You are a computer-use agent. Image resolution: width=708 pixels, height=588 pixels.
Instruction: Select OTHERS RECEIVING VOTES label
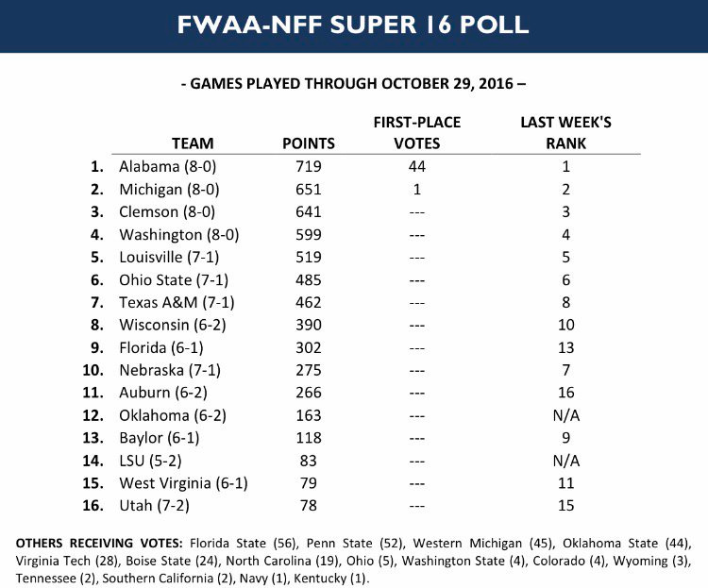click(x=99, y=543)
